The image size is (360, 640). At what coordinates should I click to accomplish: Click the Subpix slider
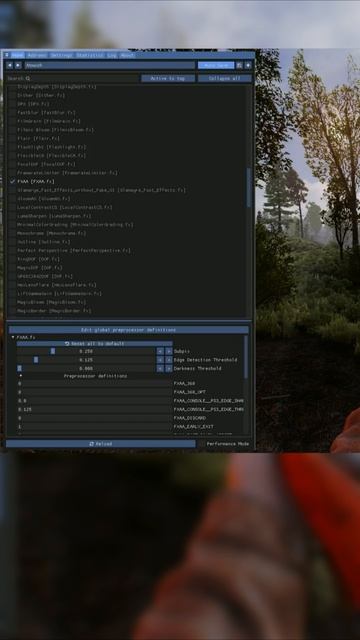coord(86,351)
